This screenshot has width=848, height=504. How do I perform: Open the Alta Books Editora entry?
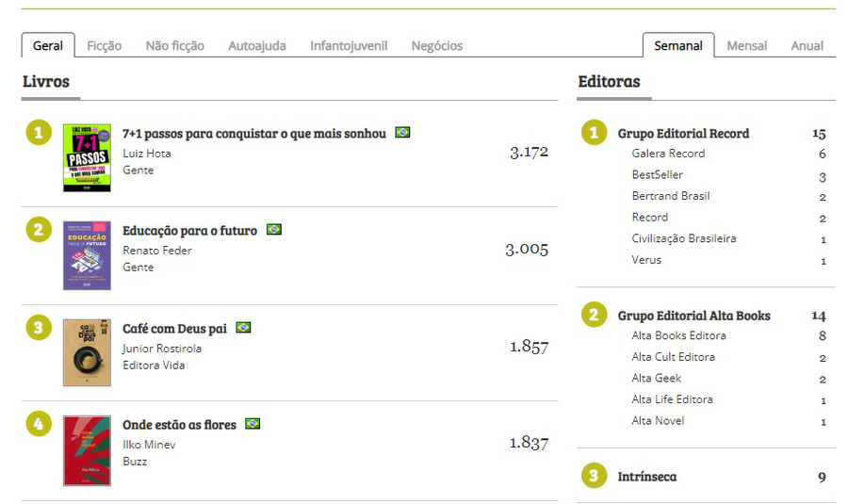678,335
